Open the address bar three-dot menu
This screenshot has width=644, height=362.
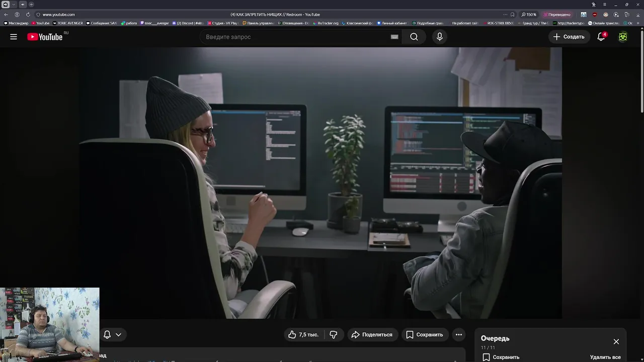(505, 15)
